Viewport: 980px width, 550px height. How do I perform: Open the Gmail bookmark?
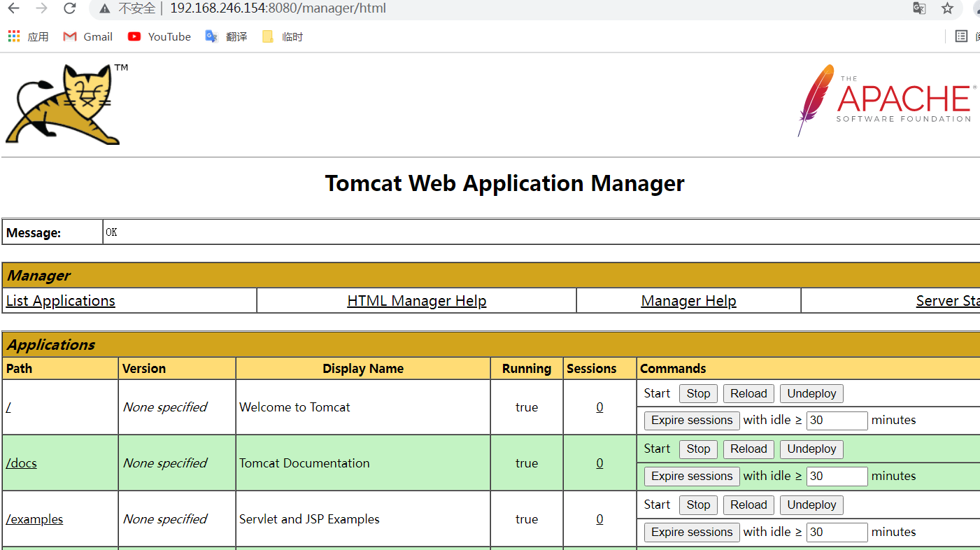88,36
